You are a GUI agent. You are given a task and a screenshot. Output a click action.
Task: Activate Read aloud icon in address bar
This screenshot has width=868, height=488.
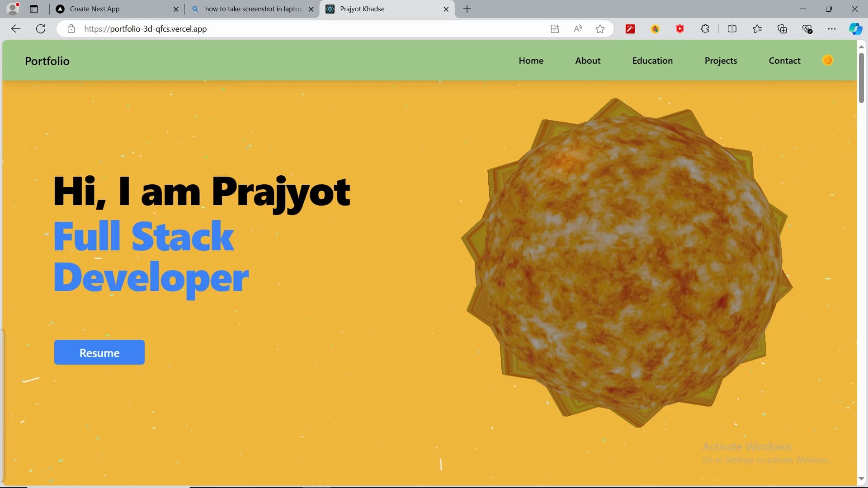(x=578, y=29)
